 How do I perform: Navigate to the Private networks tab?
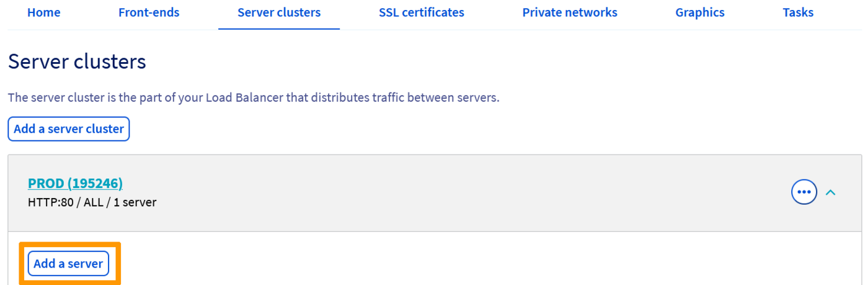point(570,12)
